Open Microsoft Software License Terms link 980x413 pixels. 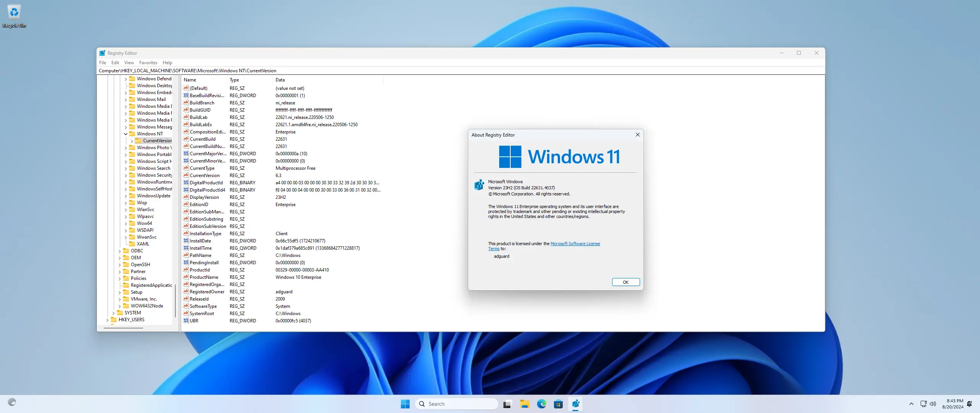(x=575, y=244)
